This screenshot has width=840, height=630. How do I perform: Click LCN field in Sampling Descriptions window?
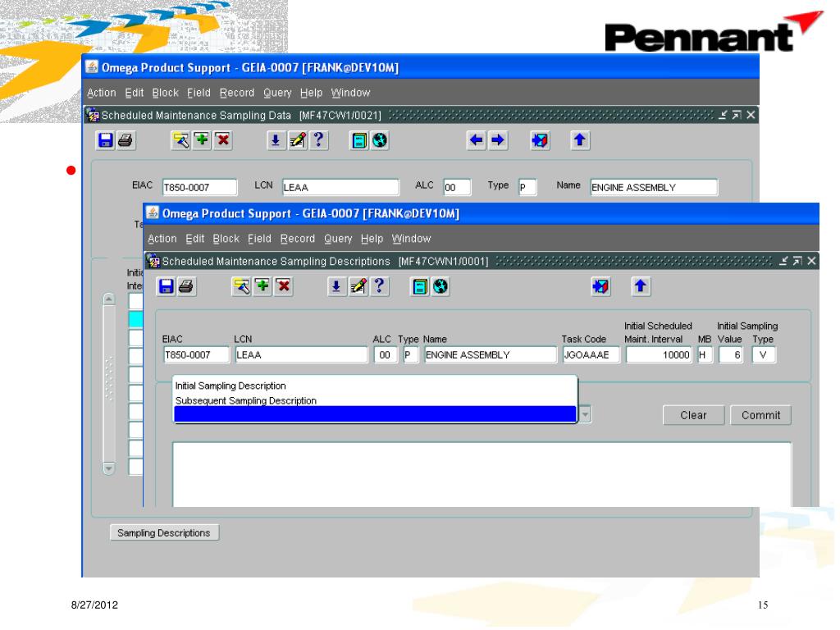(x=301, y=354)
